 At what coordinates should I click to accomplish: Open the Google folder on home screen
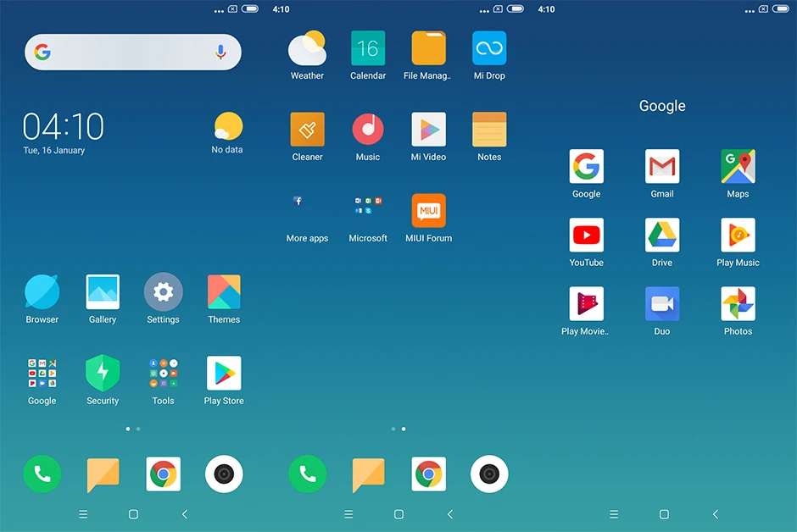pyautogui.click(x=42, y=373)
